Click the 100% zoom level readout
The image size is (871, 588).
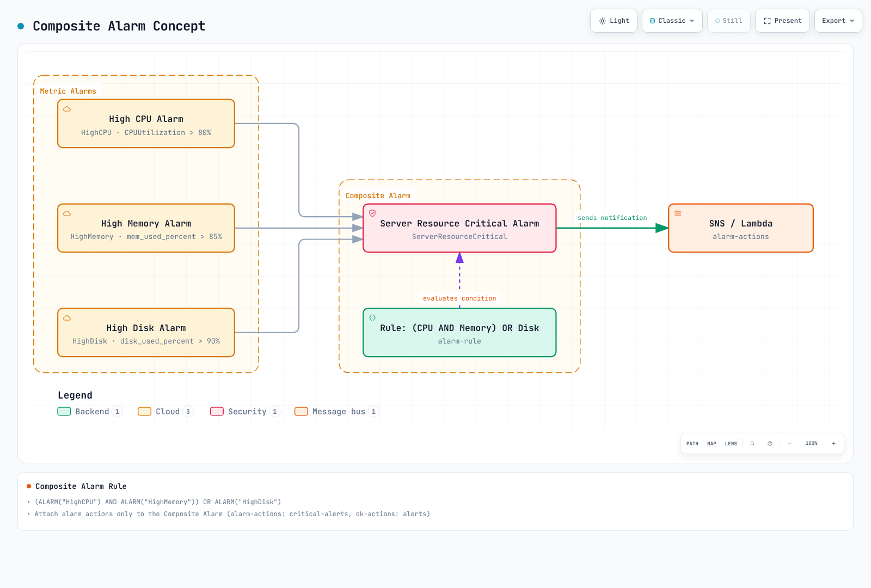point(812,444)
